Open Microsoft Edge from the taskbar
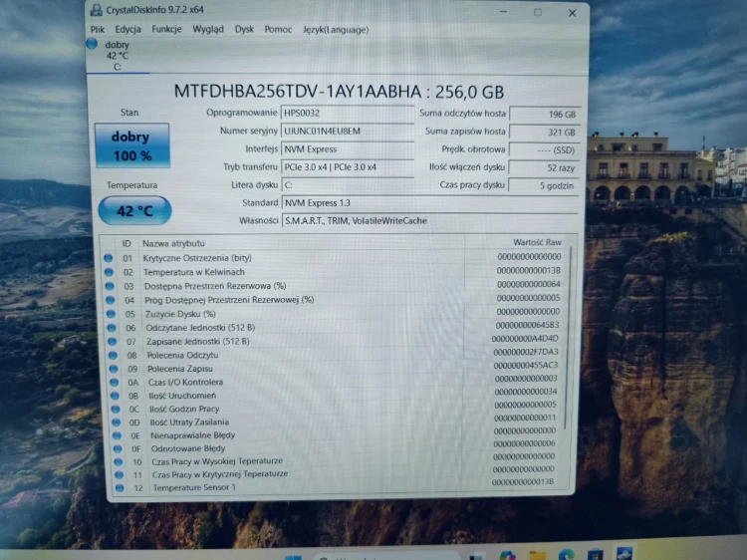The height and width of the screenshot is (560, 747). 566,555
